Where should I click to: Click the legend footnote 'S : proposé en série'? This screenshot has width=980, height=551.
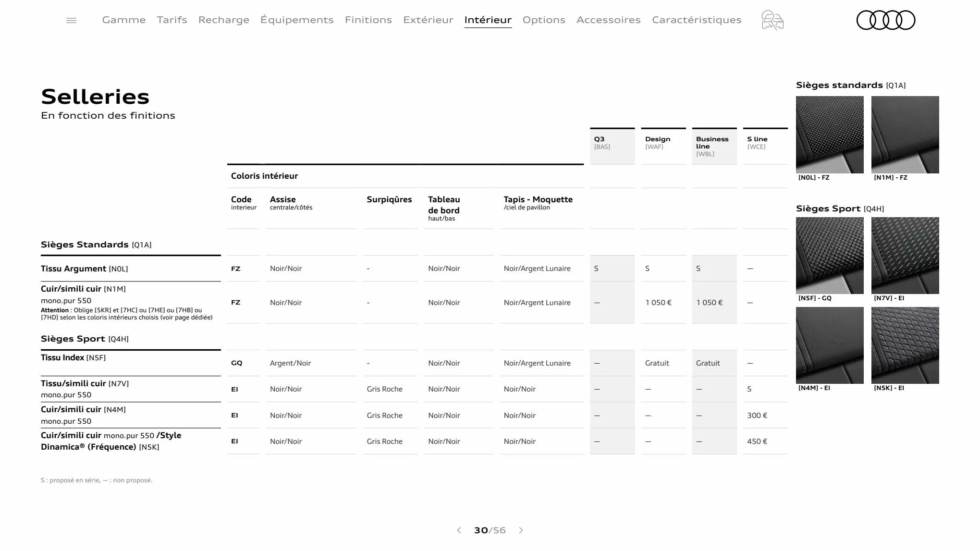[97, 480]
